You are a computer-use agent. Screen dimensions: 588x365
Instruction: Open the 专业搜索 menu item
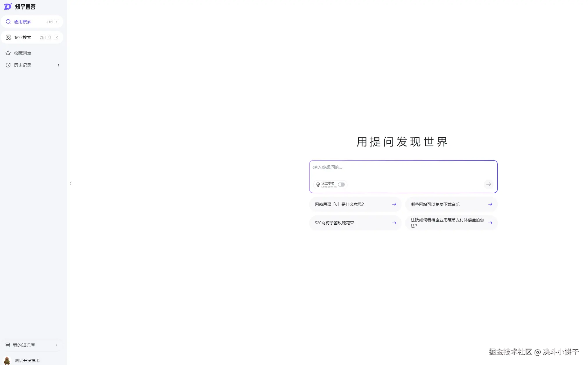pos(23,37)
